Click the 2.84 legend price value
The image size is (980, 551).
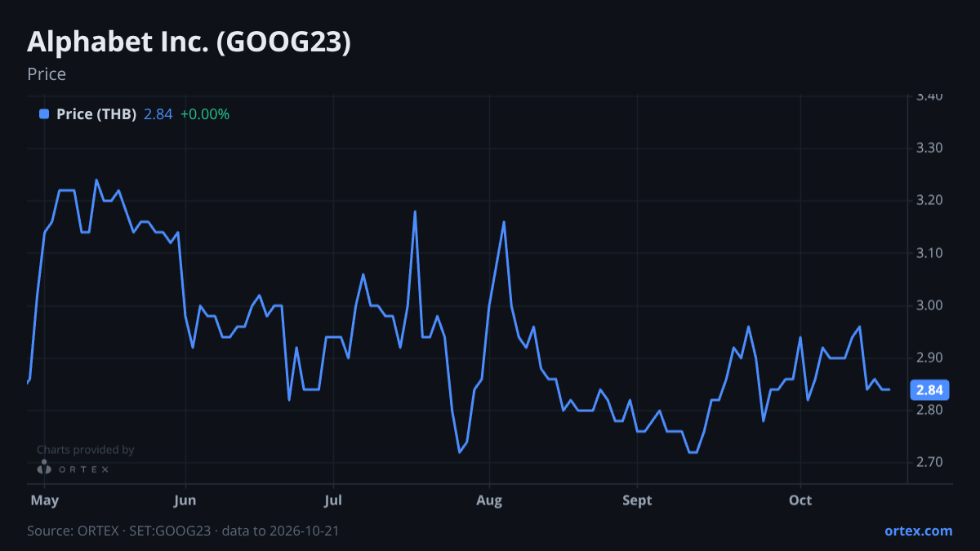click(x=158, y=114)
